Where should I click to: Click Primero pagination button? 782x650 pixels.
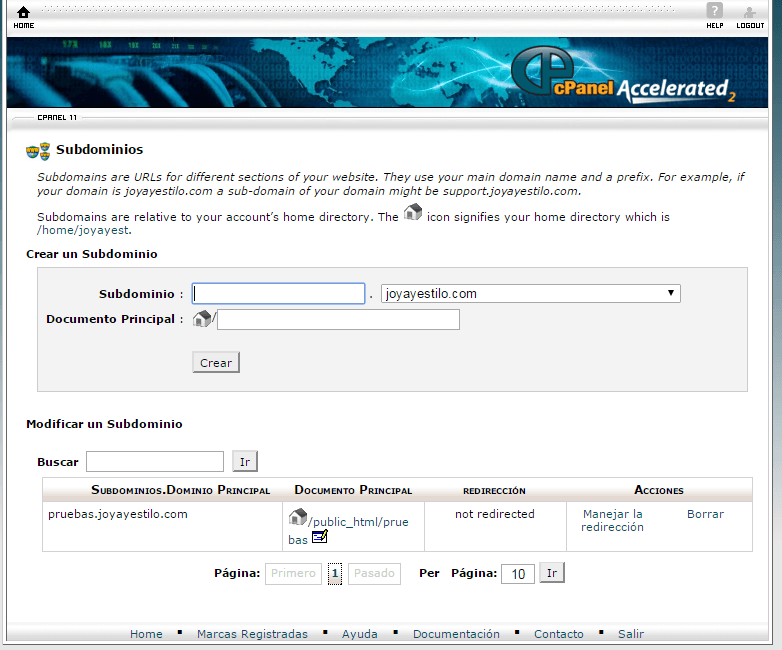pyautogui.click(x=293, y=573)
